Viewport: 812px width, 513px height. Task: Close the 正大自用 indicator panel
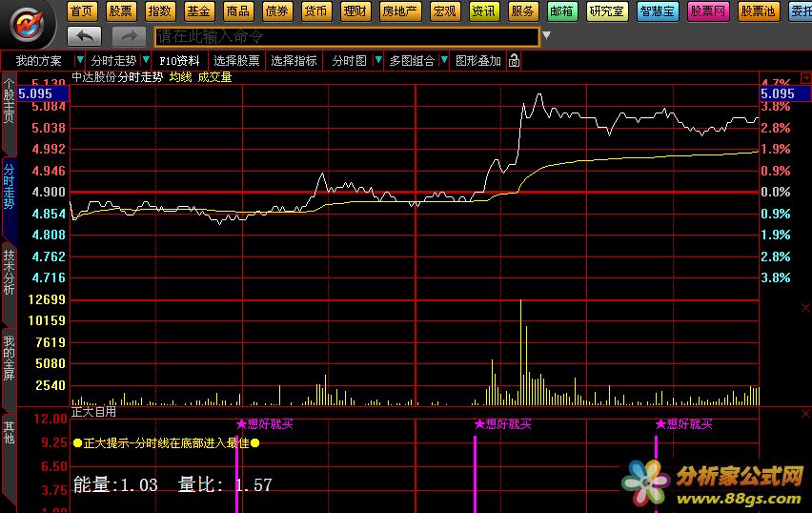click(805, 414)
